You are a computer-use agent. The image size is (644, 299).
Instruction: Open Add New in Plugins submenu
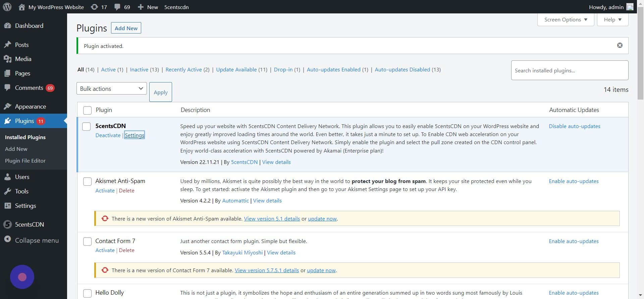point(16,149)
